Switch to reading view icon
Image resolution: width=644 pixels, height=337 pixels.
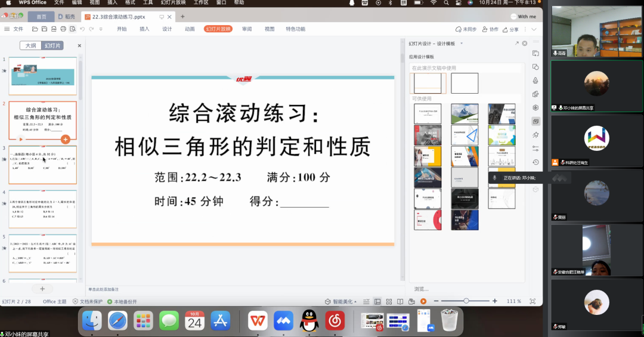[400, 302]
